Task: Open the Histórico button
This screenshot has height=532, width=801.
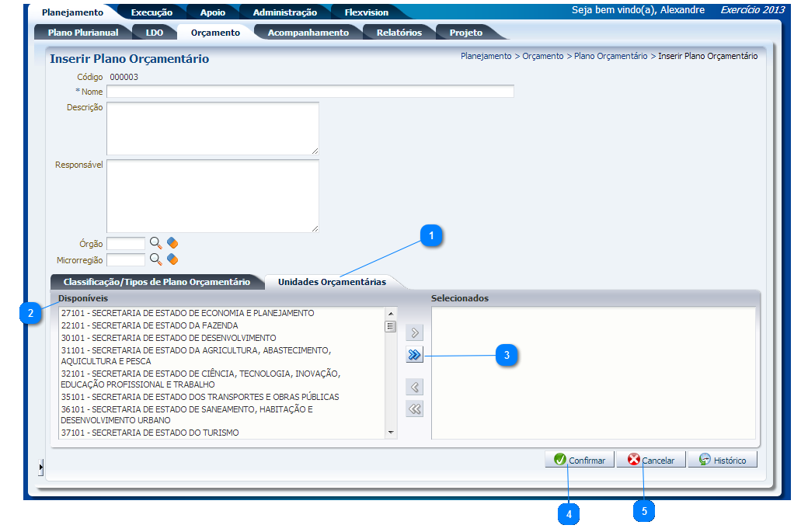Action: (722, 461)
